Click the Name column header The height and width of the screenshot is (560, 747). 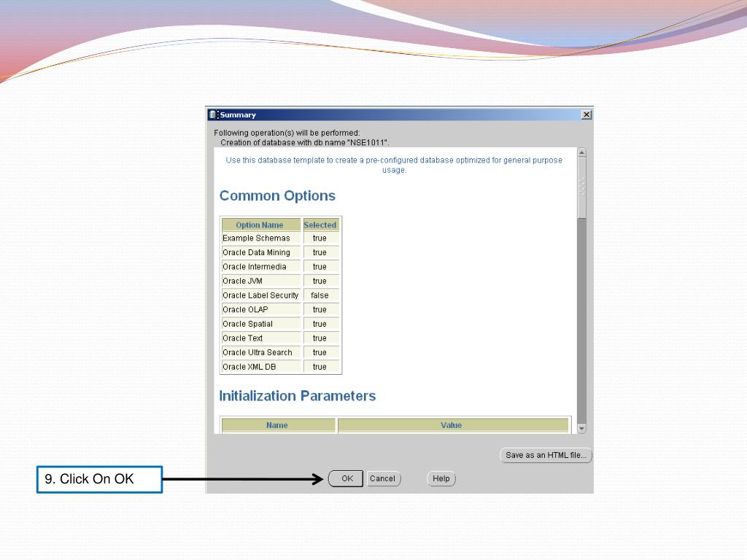point(278,425)
